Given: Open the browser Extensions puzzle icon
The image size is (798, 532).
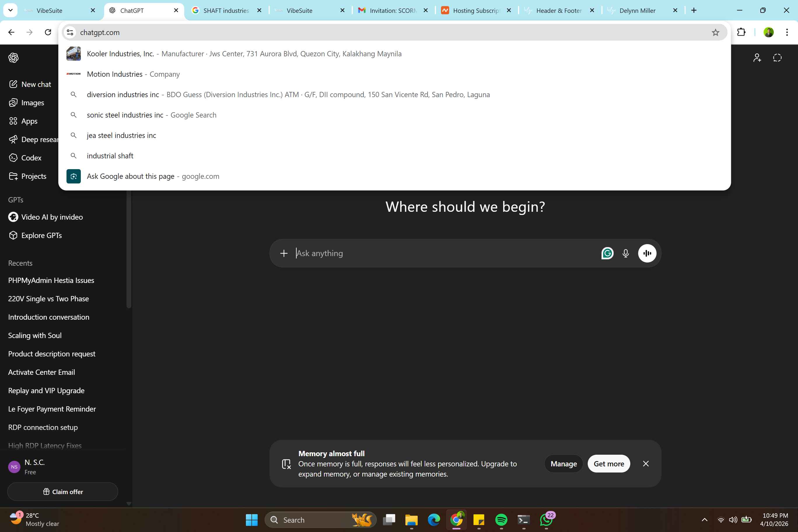Looking at the screenshot, I should point(741,32).
